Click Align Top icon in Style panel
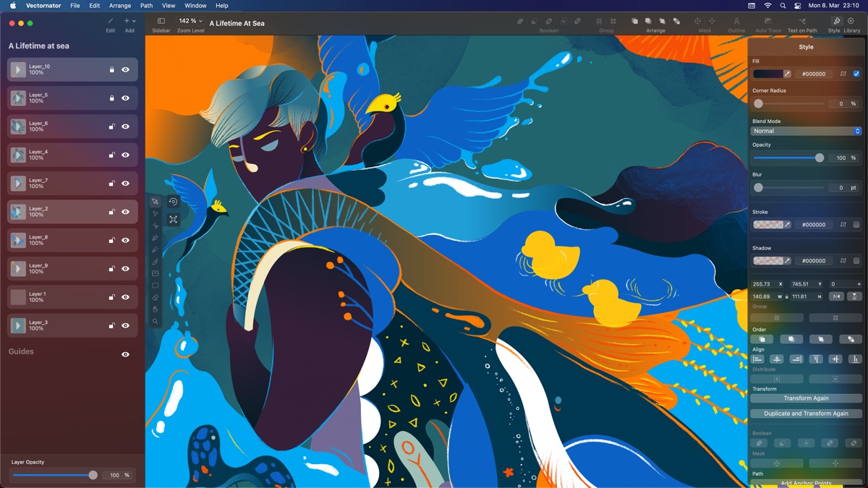 point(816,359)
